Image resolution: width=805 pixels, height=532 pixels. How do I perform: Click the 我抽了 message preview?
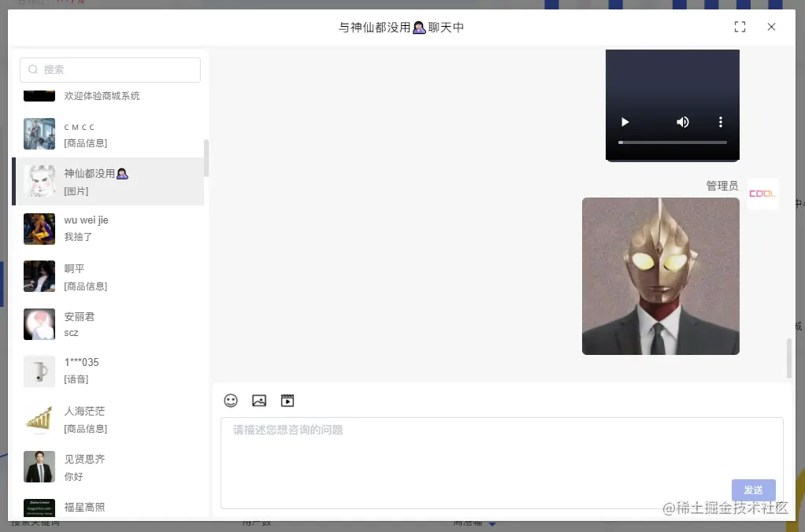tap(78, 237)
